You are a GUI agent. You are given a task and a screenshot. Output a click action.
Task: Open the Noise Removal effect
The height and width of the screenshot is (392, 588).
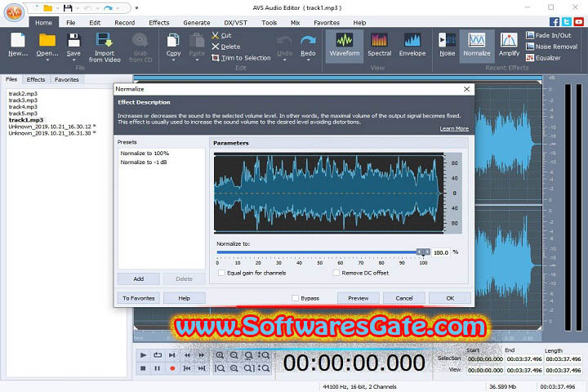tap(551, 47)
